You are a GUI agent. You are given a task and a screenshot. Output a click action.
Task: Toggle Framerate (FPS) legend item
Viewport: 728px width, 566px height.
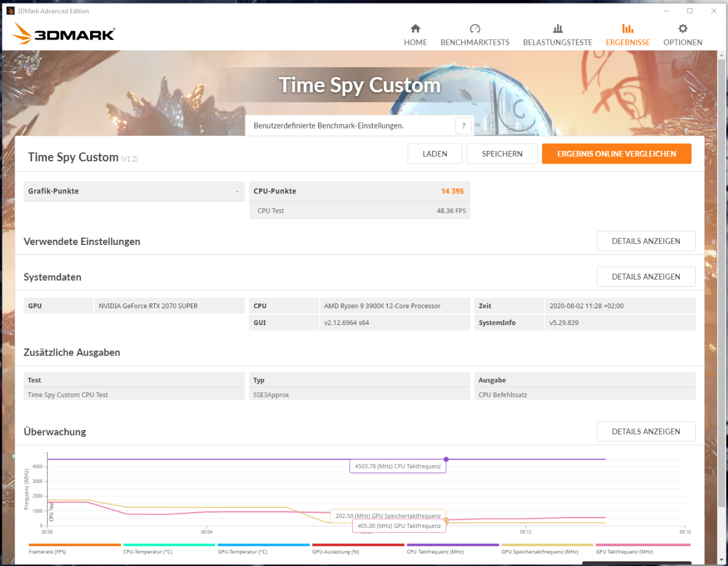(75, 548)
